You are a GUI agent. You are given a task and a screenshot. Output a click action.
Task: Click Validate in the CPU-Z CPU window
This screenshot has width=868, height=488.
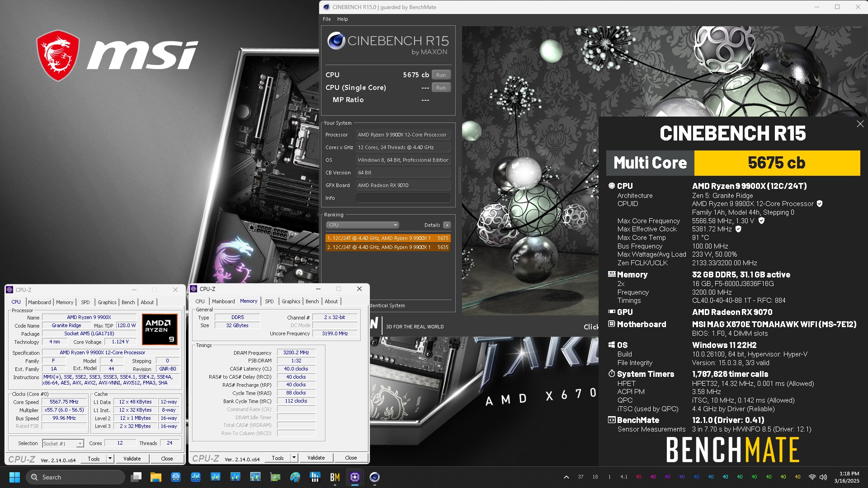coord(132,459)
